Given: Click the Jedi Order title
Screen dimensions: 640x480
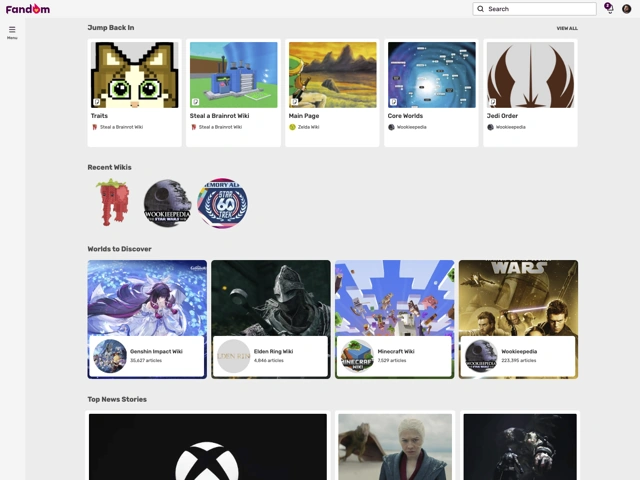Looking at the screenshot, I should point(502,116).
